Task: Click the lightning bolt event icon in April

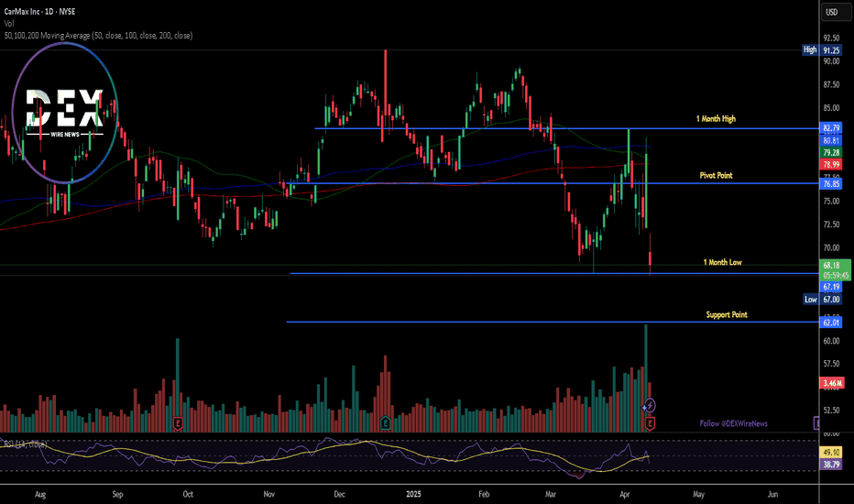Action: click(x=649, y=405)
